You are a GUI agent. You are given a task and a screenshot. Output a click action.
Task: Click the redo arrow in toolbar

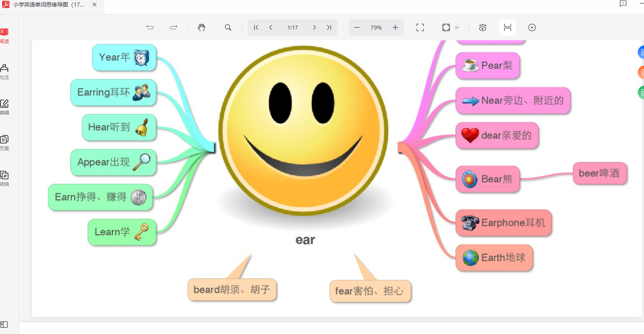pos(174,27)
